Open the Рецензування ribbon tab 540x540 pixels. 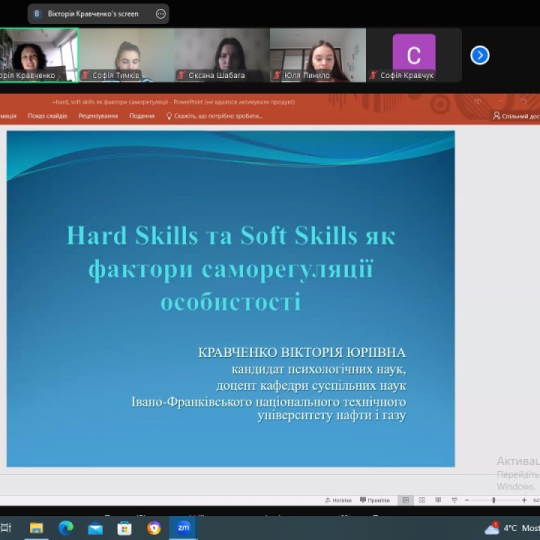click(x=98, y=116)
